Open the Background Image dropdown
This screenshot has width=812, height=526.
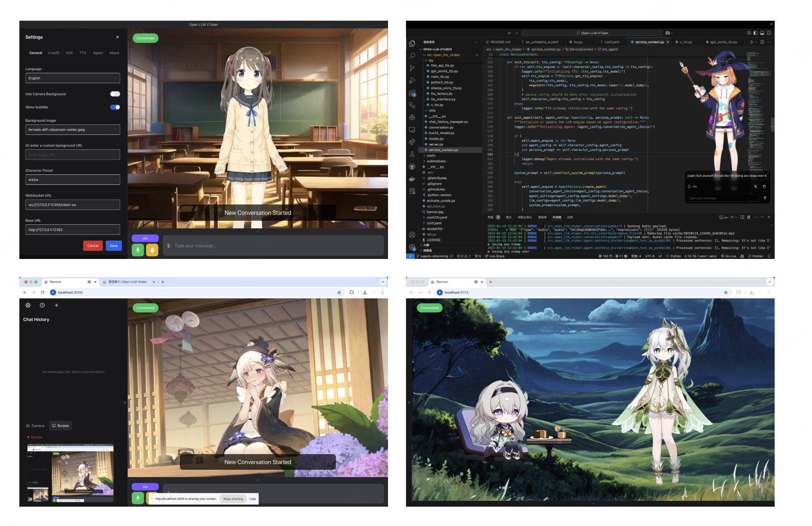tap(72, 129)
